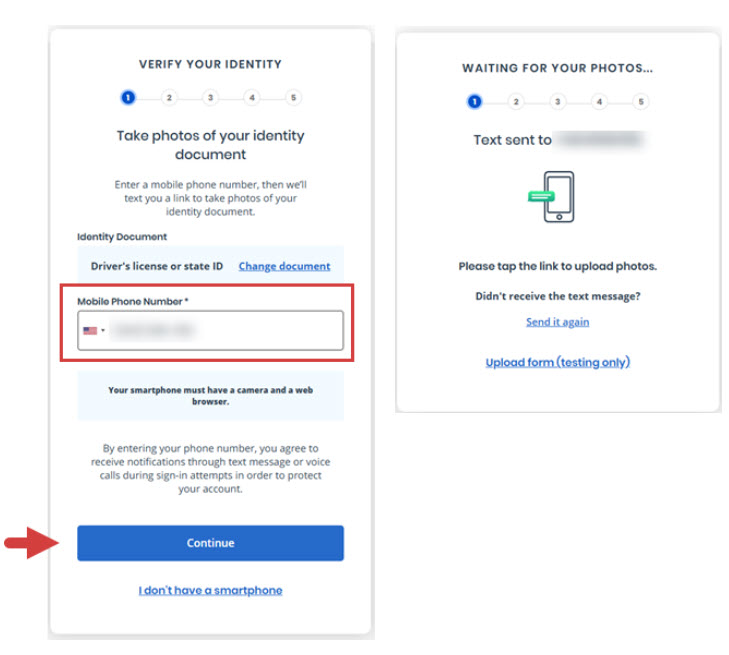Click step 3 in the Waiting panel stepper
This screenshot has width=729, height=655.
pos(557,101)
